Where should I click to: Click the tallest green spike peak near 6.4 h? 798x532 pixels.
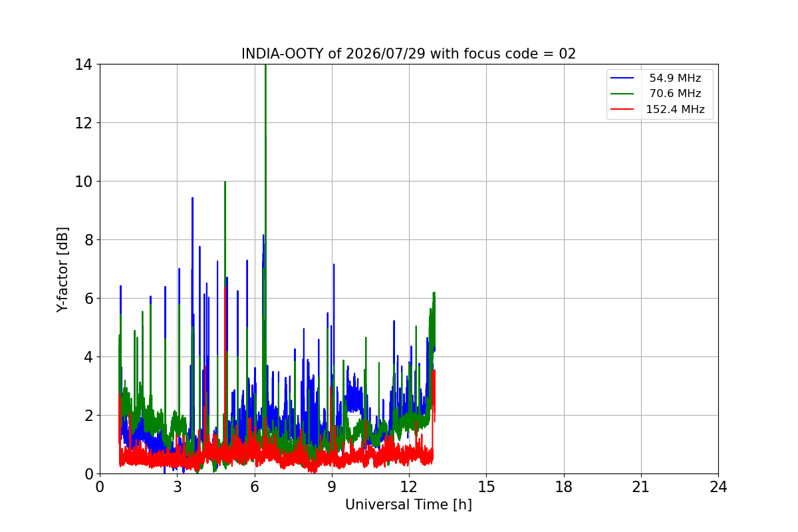265,66
